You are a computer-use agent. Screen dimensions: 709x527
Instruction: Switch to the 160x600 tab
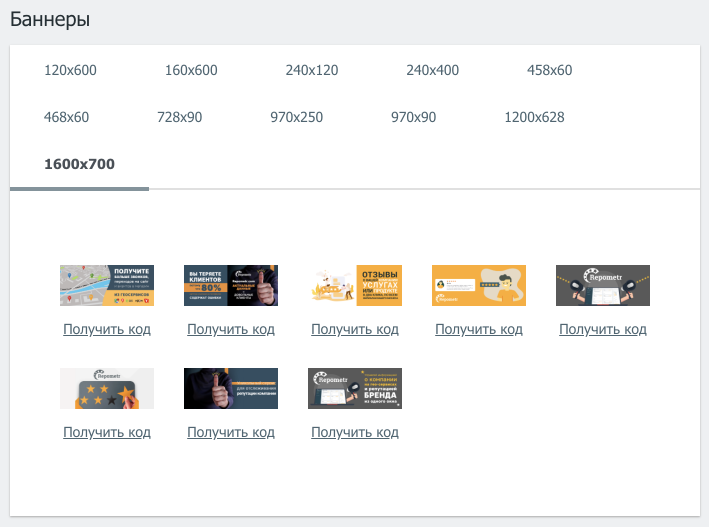click(x=191, y=70)
